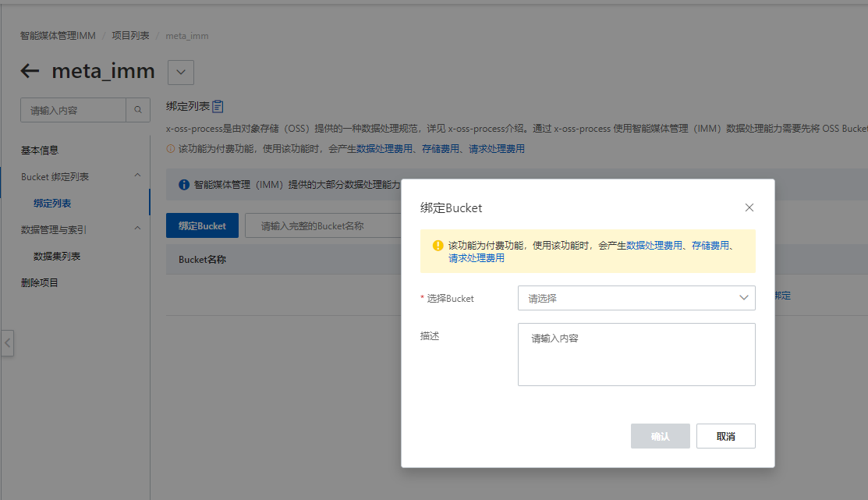Image resolution: width=868 pixels, height=500 pixels.
Task: Open 基本信息 in the sidebar
Action: pos(39,150)
